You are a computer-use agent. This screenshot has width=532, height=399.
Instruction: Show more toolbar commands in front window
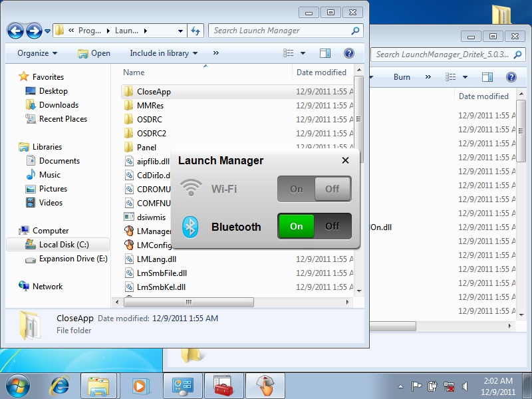215,53
